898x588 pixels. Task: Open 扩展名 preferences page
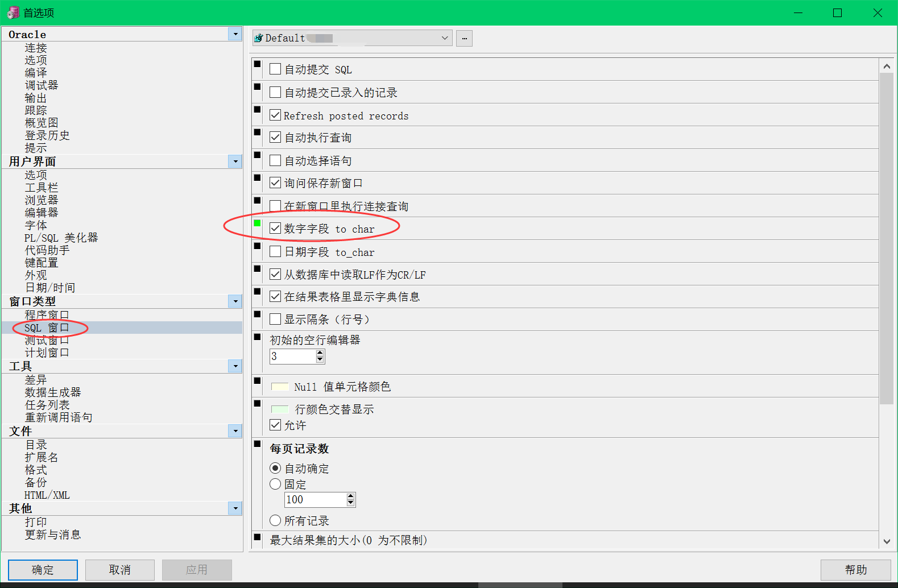point(42,457)
